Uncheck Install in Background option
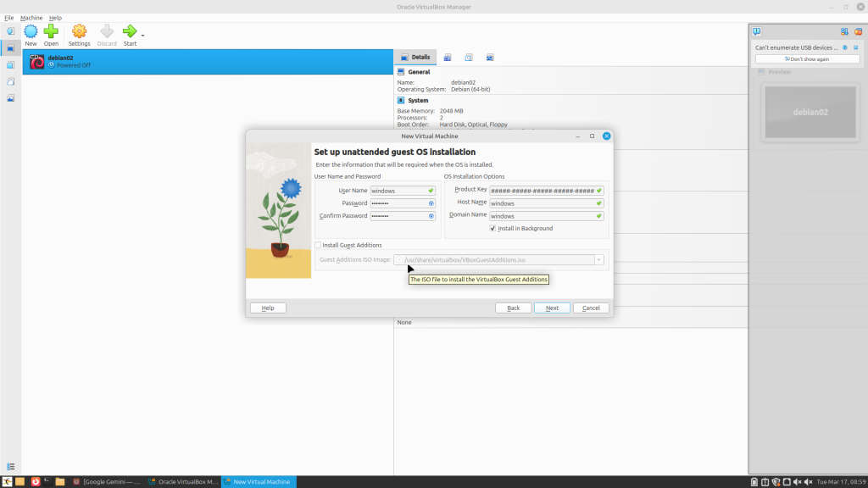This screenshot has width=868, height=488. point(493,229)
